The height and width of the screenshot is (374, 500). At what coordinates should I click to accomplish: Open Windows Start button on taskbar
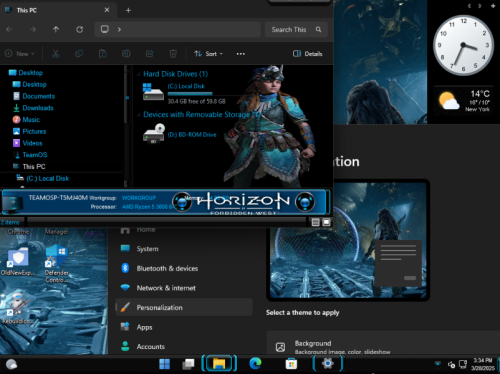click(x=164, y=364)
